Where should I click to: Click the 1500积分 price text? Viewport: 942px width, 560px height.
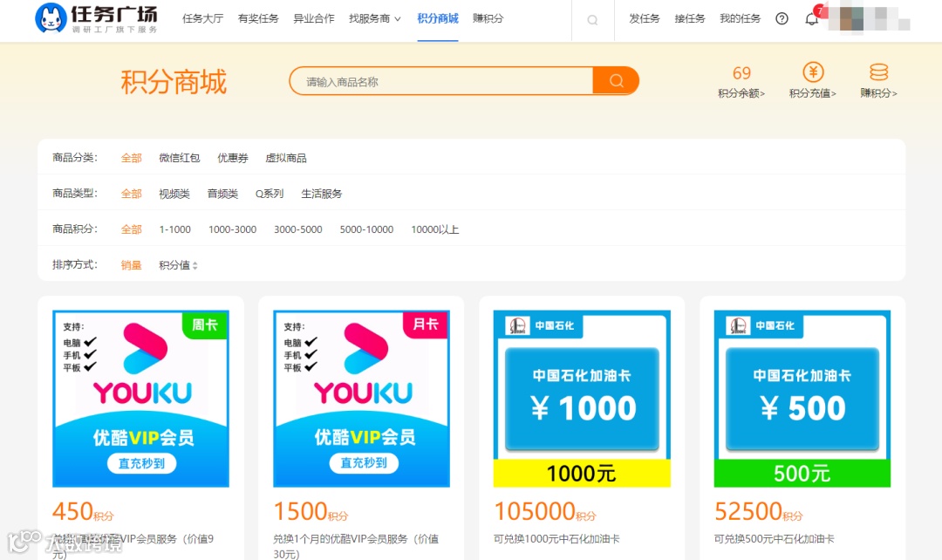pos(311,511)
